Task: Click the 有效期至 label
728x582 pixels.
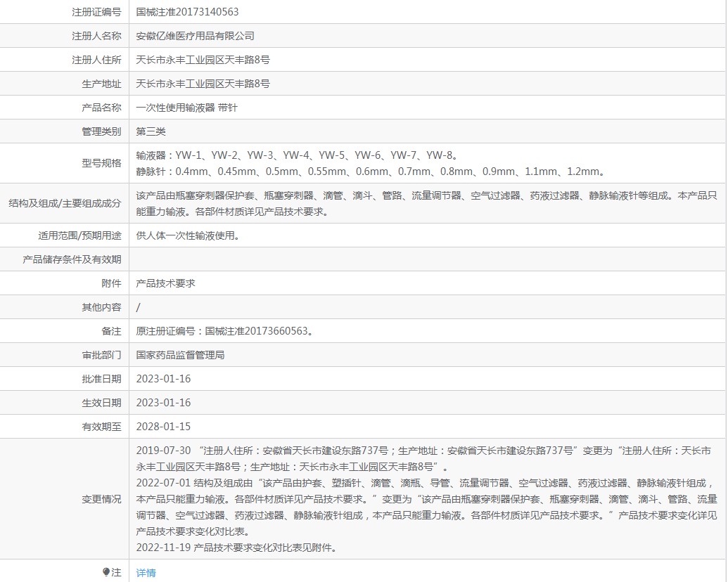Action: 102,427
